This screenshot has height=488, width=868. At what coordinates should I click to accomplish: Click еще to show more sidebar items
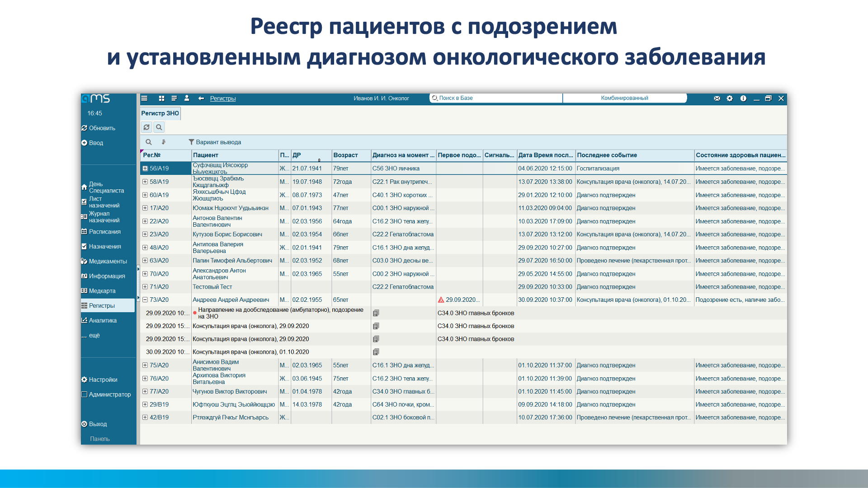point(91,335)
